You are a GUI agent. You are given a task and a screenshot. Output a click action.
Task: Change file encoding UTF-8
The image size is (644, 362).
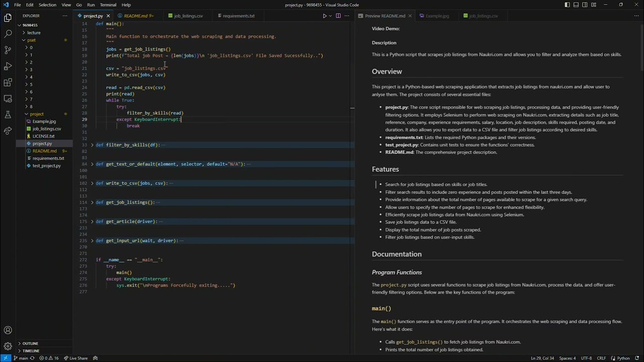click(586, 358)
